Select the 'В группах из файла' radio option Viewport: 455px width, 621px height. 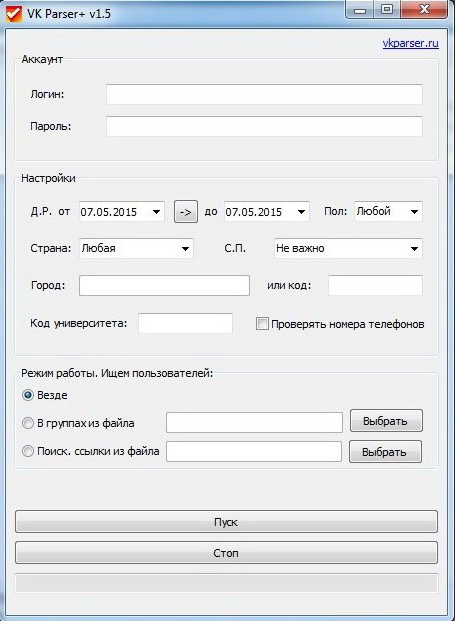point(28,423)
